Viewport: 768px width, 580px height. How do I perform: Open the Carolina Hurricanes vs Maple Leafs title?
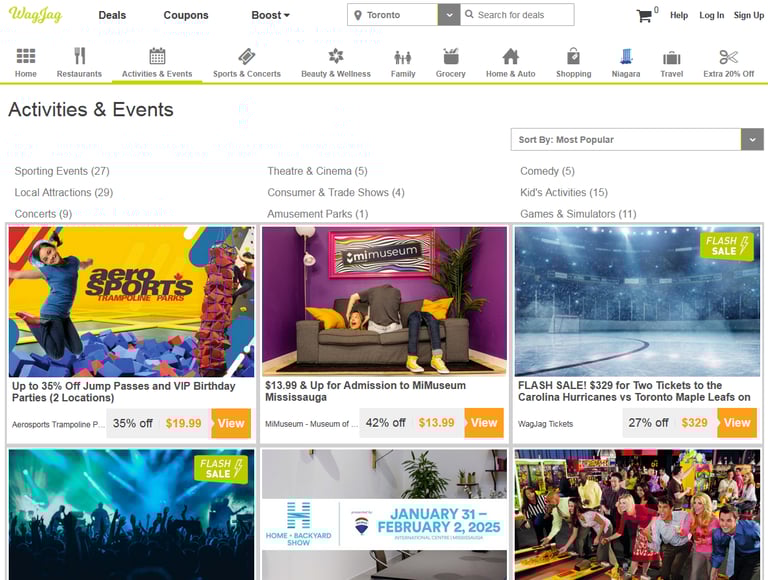(634, 391)
